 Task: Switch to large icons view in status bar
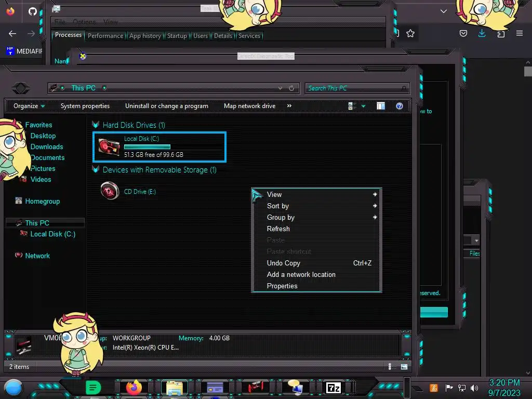[x=404, y=366]
